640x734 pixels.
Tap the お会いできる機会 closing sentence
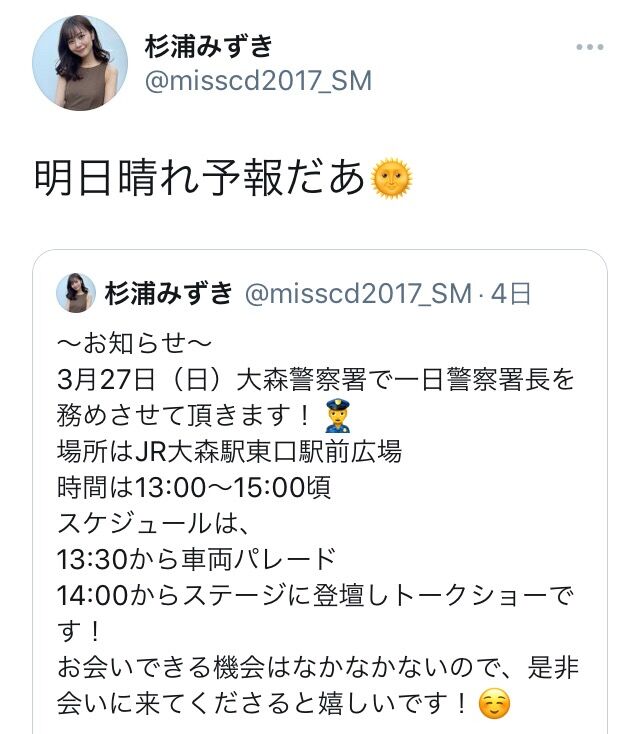(318, 685)
